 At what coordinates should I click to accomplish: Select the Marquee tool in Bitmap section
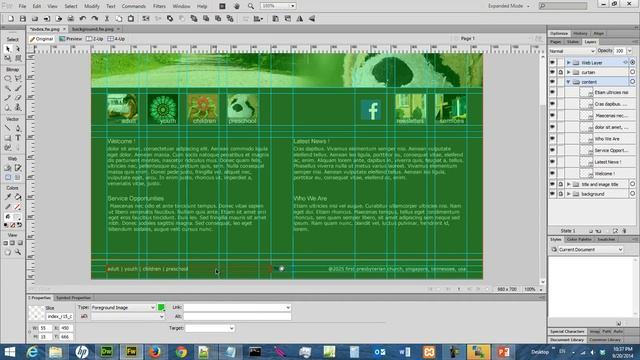pos(8,78)
